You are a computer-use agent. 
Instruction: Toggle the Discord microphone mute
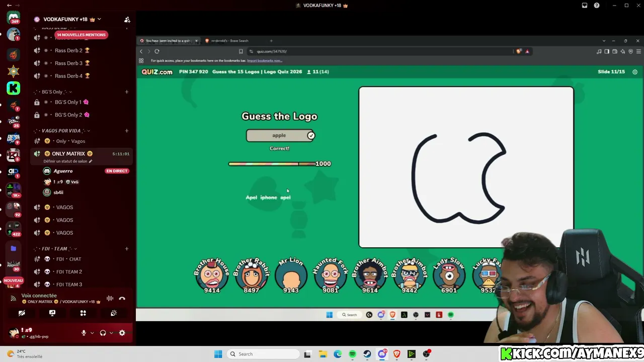click(x=84, y=333)
